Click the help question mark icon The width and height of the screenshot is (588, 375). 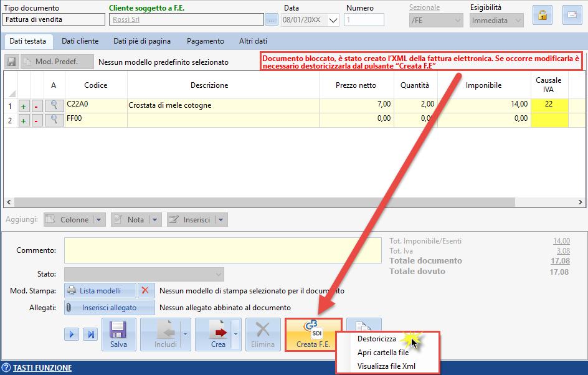pos(6,368)
